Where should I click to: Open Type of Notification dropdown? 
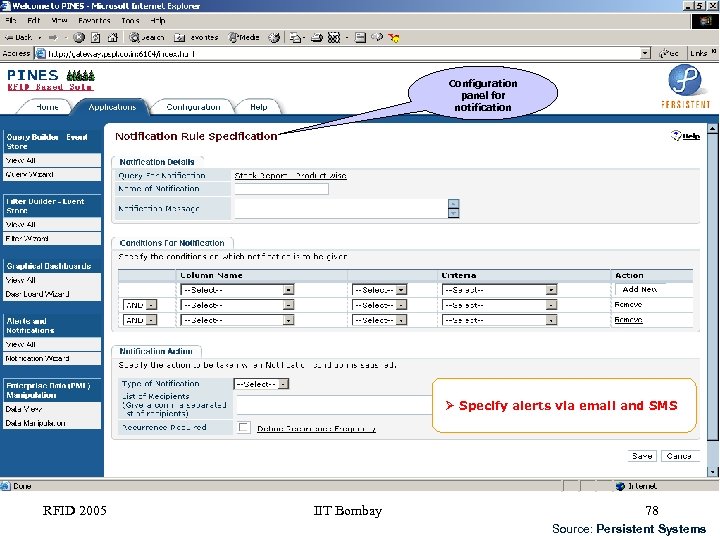[x=261, y=384]
